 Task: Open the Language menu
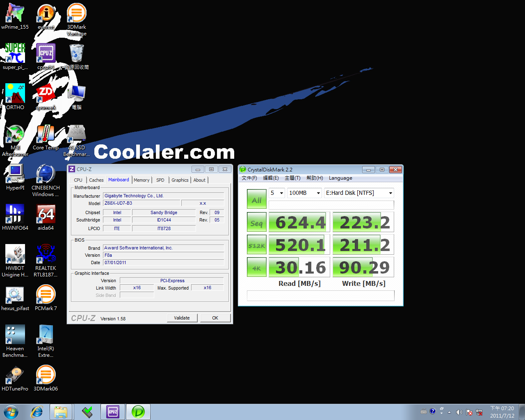340,178
